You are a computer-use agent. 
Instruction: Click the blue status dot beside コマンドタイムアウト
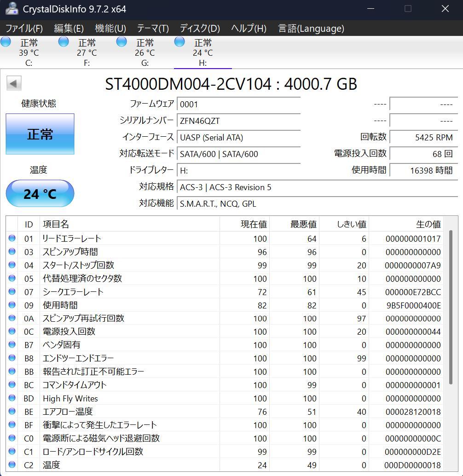(12, 385)
